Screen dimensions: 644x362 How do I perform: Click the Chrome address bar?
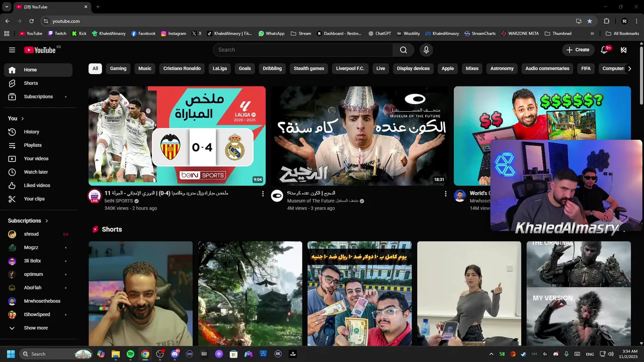(x=312, y=21)
